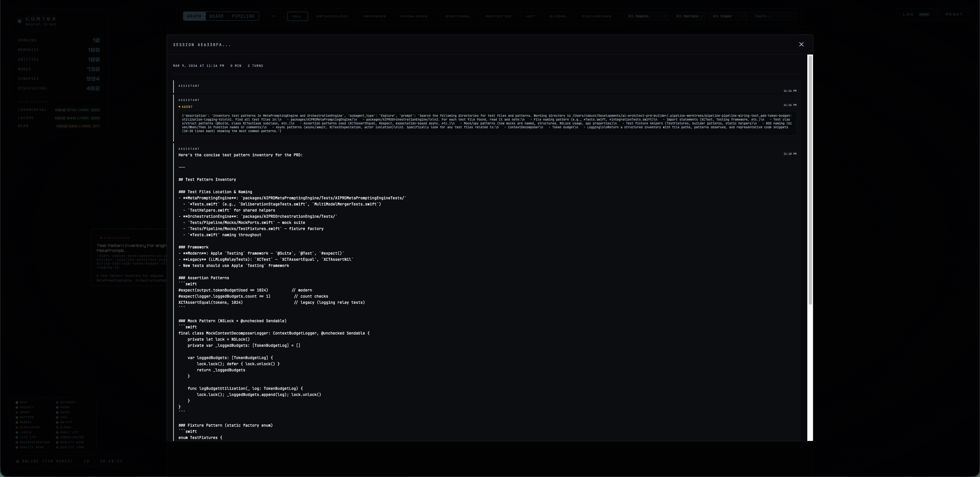Select the GLOBAL legend entry
The width and height of the screenshot is (980, 477).
[x=64, y=427]
